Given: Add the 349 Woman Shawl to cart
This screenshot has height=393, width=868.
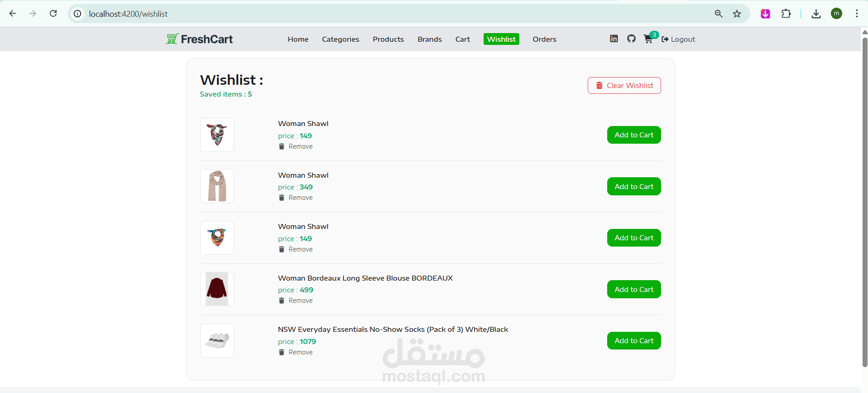Looking at the screenshot, I should click(634, 186).
